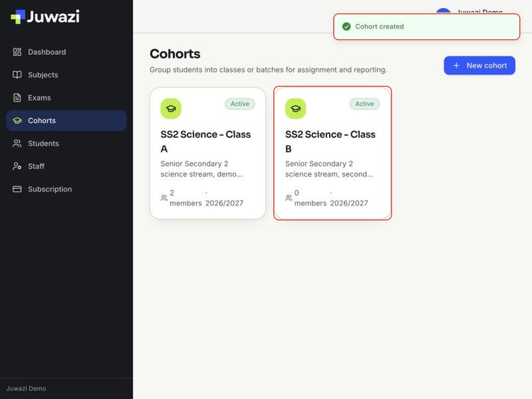
Task: Open the Dashboard menu item
Action: point(66,52)
